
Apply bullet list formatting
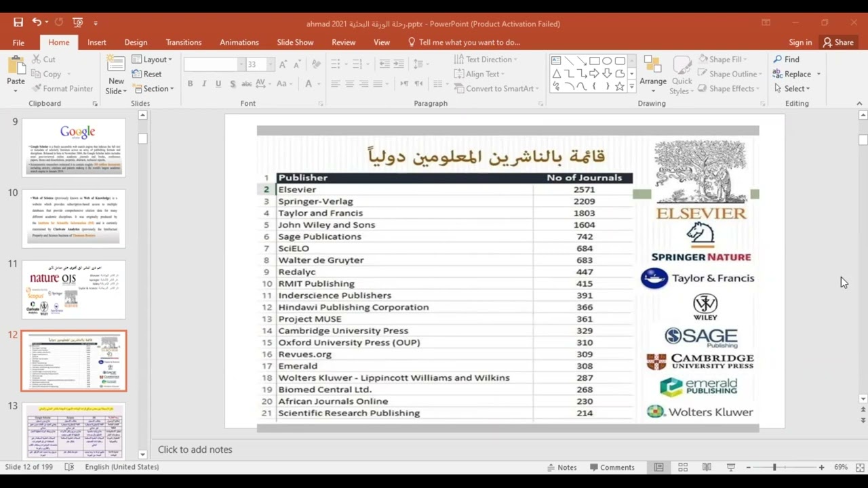click(336, 64)
